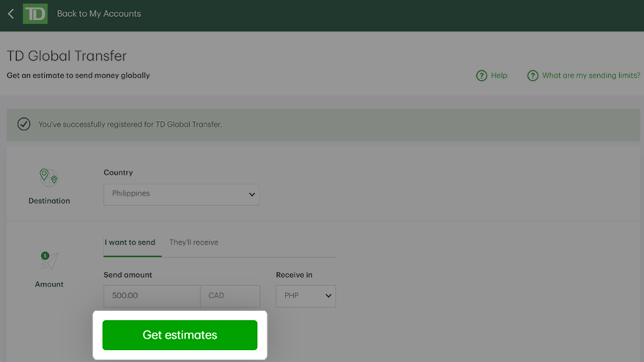The image size is (644, 362).
Task: Click question icon beside sending limits
Action: 533,75
